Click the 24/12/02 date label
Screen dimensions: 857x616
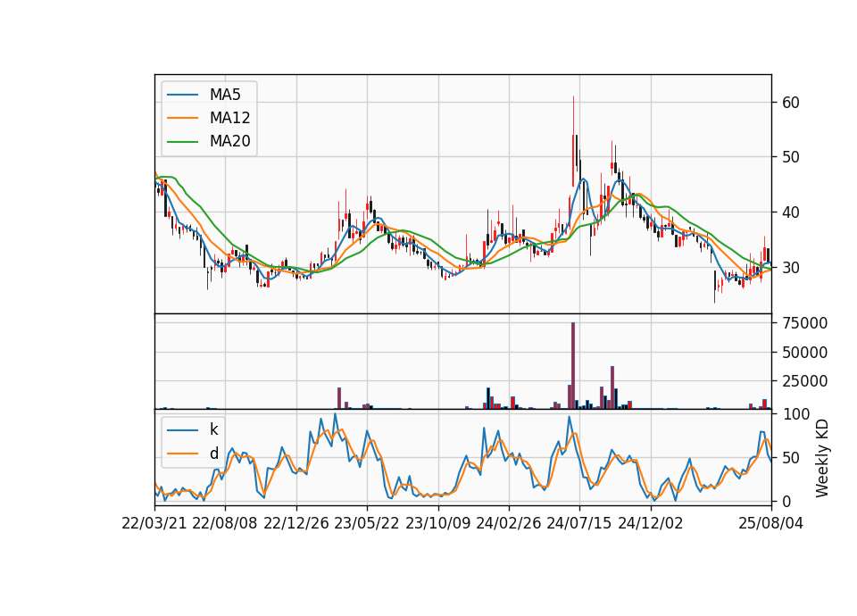point(651,523)
